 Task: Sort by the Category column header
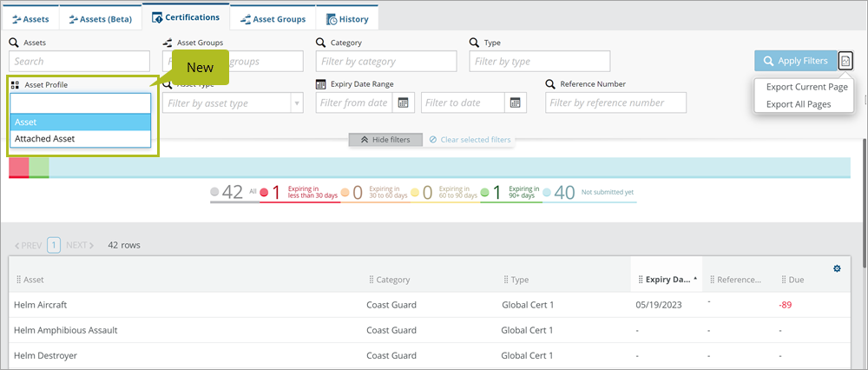[393, 280]
